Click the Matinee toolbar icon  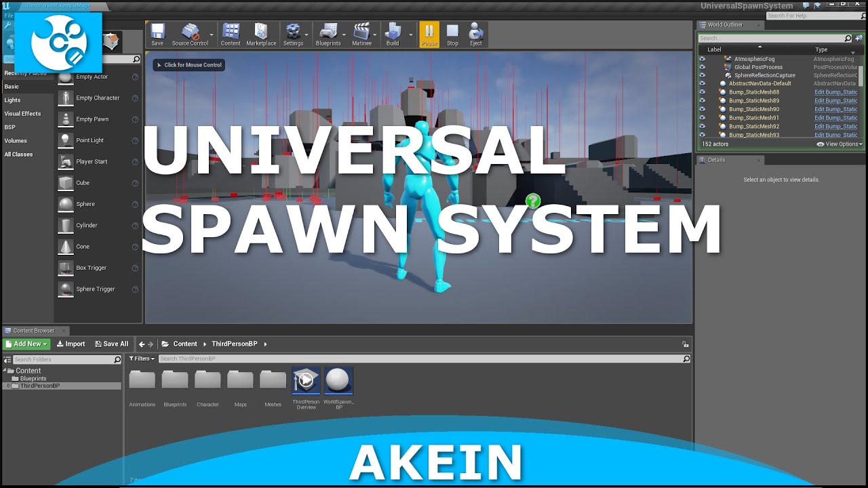click(x=361, y=34)
